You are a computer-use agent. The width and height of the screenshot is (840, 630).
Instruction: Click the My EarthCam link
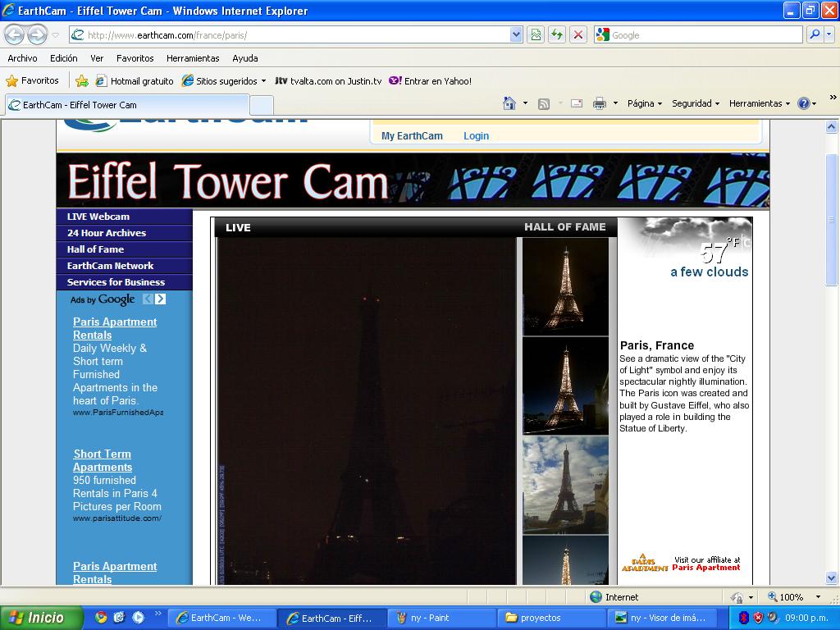412,135
